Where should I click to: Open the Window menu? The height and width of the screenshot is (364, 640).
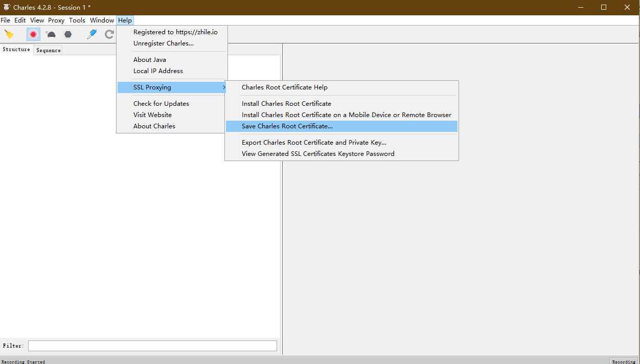pyautogui.click(x=102, y=20)
